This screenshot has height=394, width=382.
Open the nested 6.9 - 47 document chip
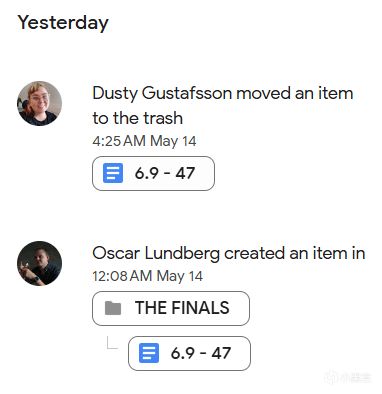(189, 353)
